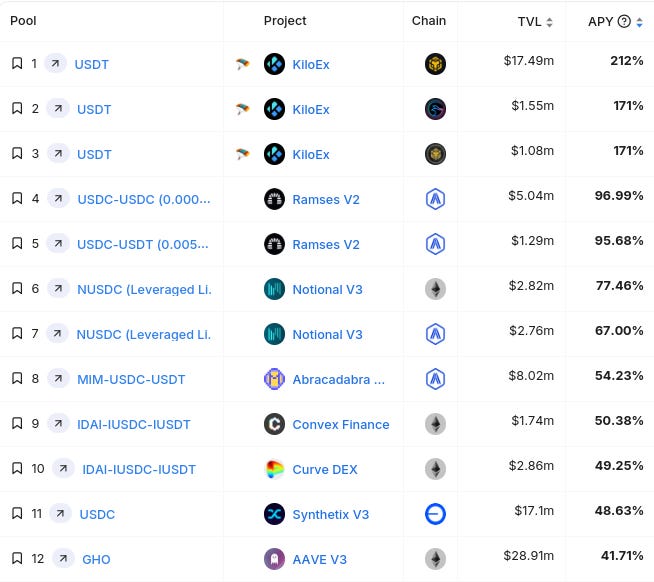Bookmark the USDC-USDT row 5 pool
This screenshot has width=654, height=582.
[x=17, y=243]
